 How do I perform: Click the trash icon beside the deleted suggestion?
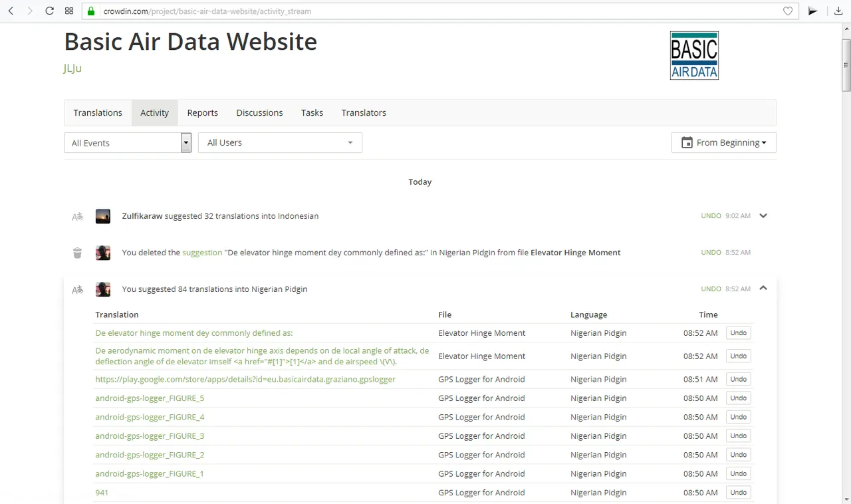[x=77, y=253]
